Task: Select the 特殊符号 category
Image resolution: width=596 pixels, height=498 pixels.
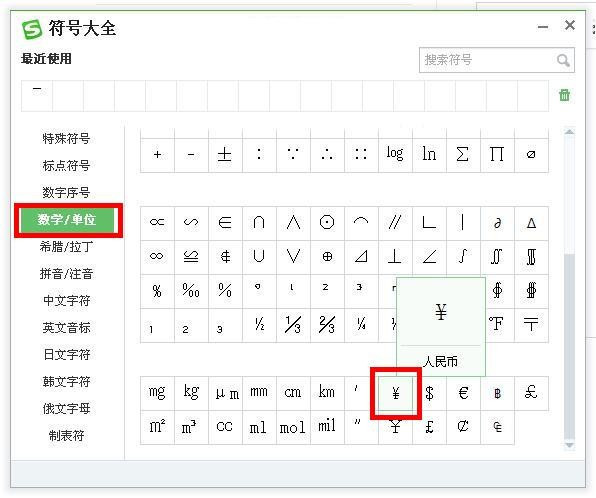Action: (66, 138)
